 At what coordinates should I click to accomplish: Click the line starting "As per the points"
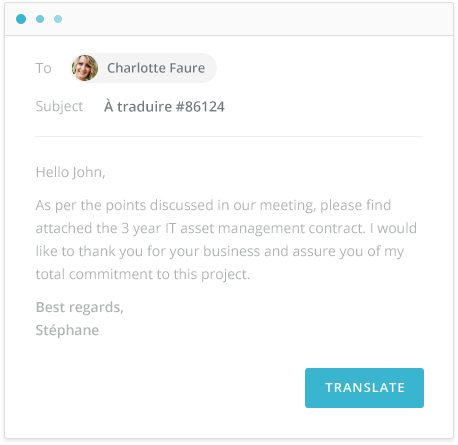(x=213, y=205)
